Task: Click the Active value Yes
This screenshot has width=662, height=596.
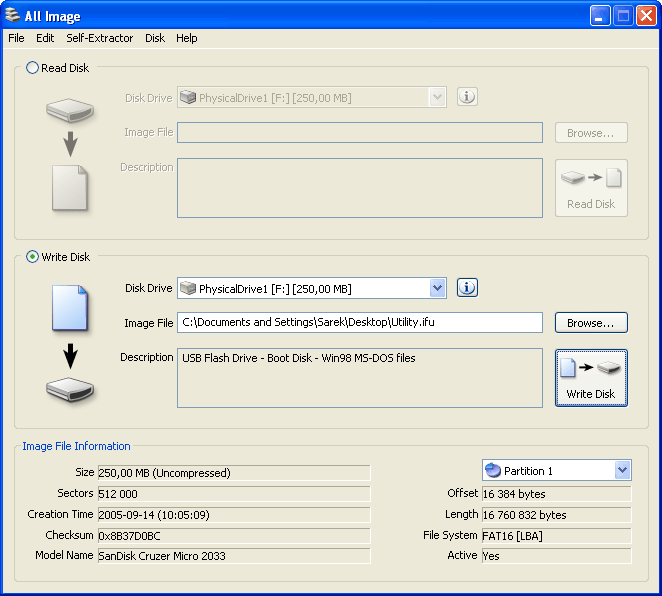Action: [x=556, y=556]
